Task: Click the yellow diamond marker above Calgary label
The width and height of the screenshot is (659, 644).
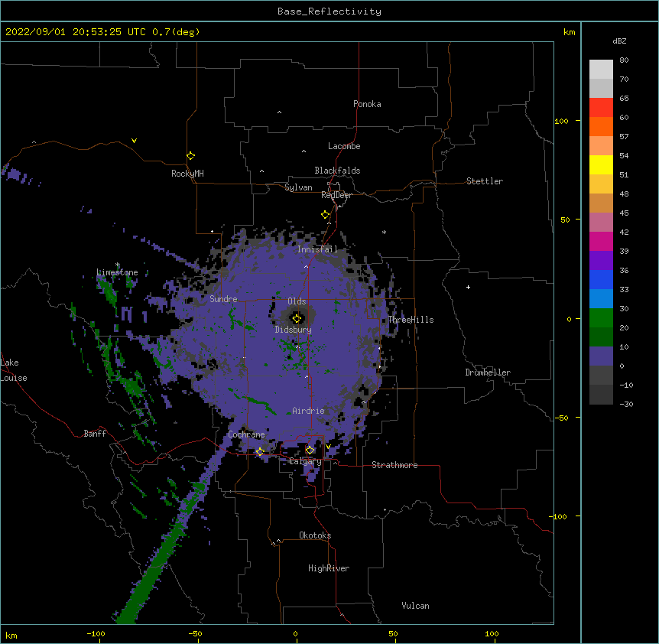Action: point(310,450)
